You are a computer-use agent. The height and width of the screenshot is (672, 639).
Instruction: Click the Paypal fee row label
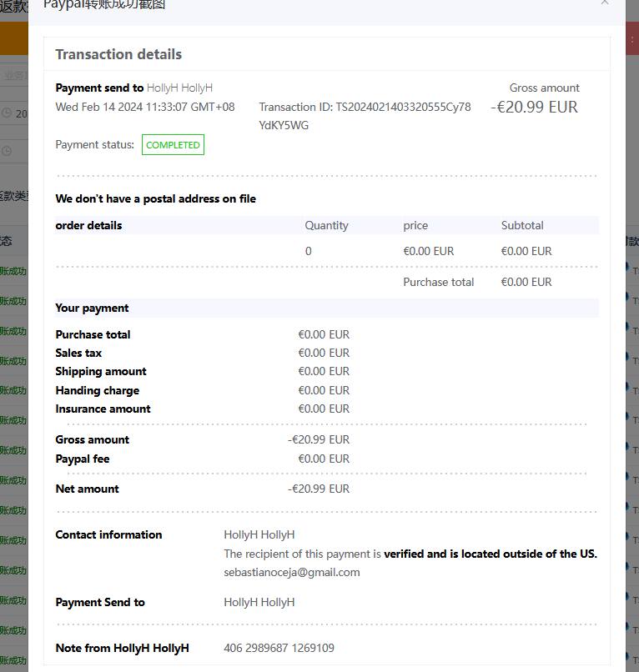pos(83,459)
